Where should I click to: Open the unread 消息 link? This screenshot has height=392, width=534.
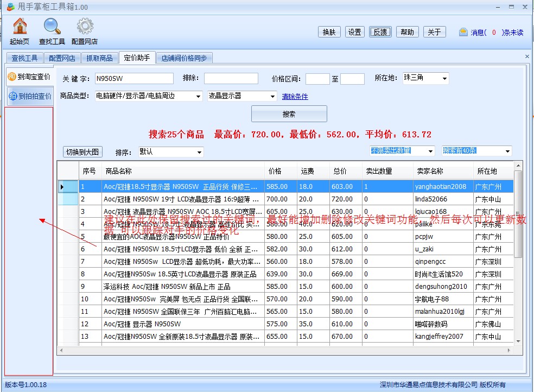pos(497,33)
